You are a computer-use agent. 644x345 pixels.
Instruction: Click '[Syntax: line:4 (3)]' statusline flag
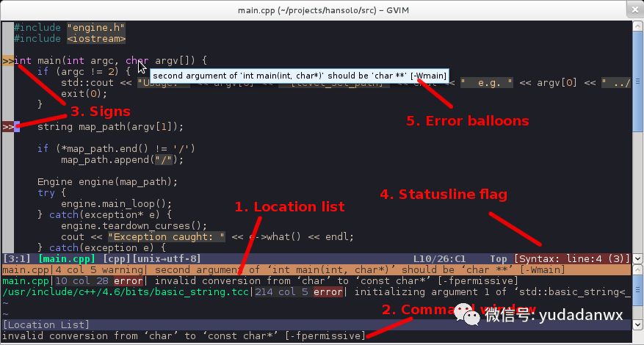tap(572, 258)
